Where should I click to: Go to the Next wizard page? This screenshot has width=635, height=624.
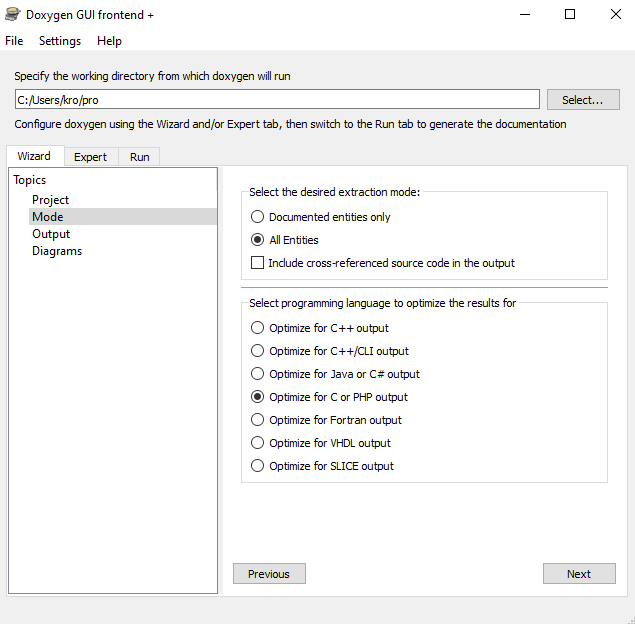(579, 574)
